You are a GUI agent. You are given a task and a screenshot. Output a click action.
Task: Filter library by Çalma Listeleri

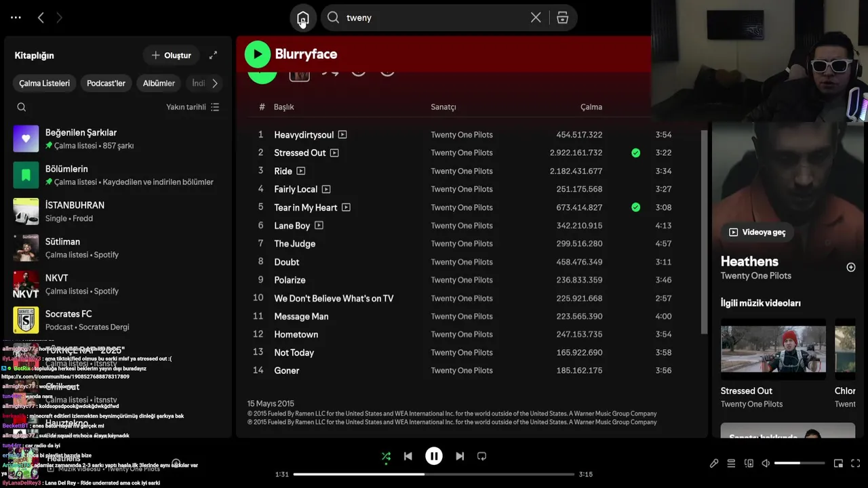pos(44,83)
